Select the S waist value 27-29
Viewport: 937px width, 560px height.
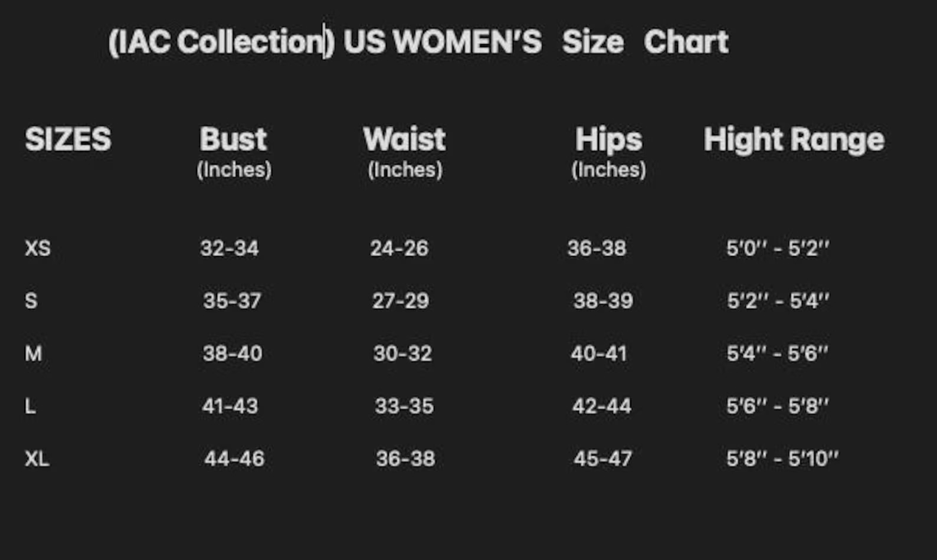click(x=401, y=301)
